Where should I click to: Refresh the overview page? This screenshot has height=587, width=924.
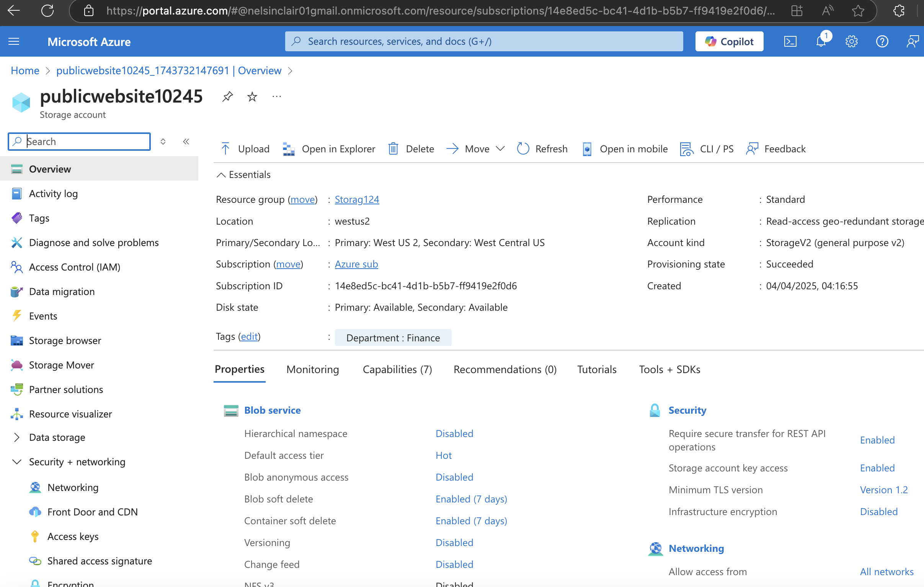click(x=542, y=149)
